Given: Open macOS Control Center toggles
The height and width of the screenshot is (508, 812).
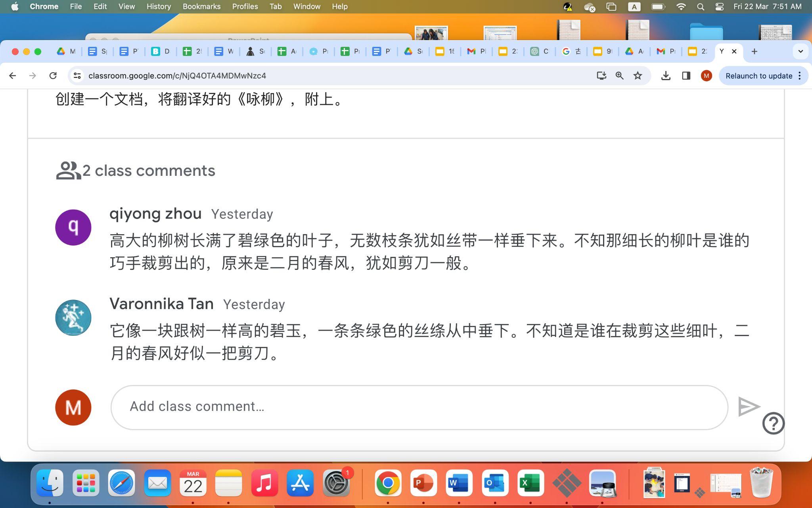Looking at the screenshot, I should (x=719, y=7).
